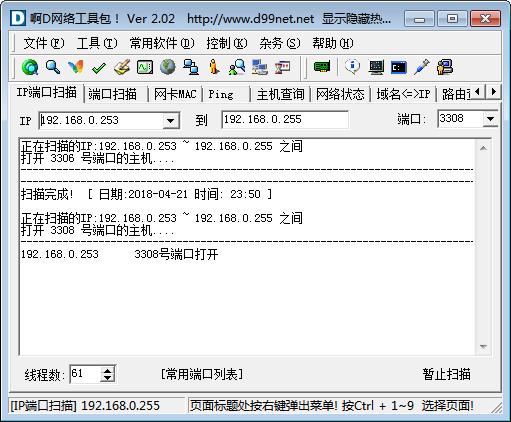Click the 打开 3308 号端口的主机 line
This screenshot has width=511, height=422.
pyautogui.click(x=97, y=230)
